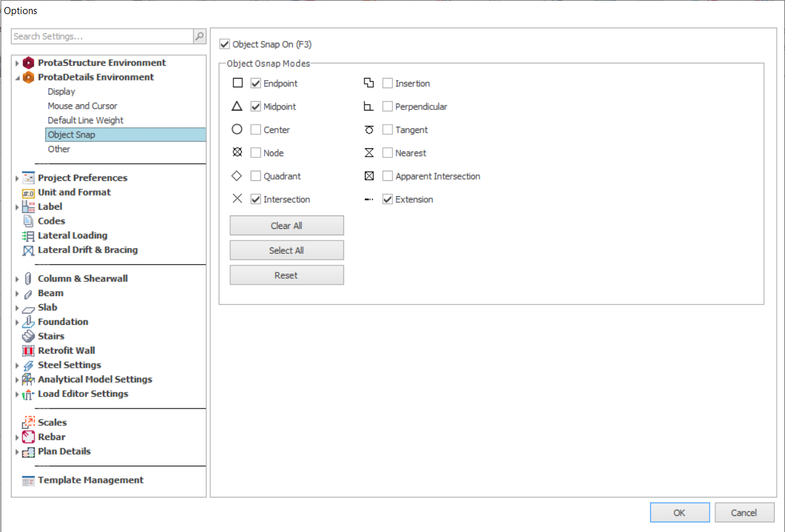Expand the Column & Shearwall settings
The width and height of the screenshot is (785, 532).
coord(17,279)
